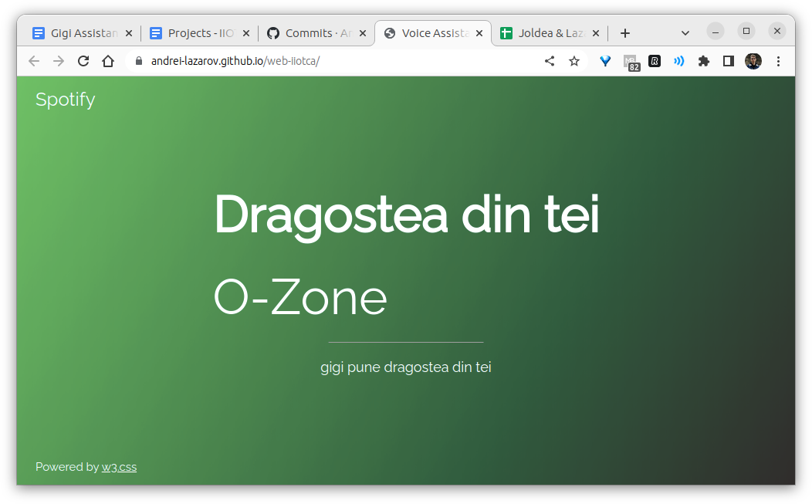Screen dimensions: 812x504
Task: Go forward with the browser forward arrow
Action: (59, 61)
